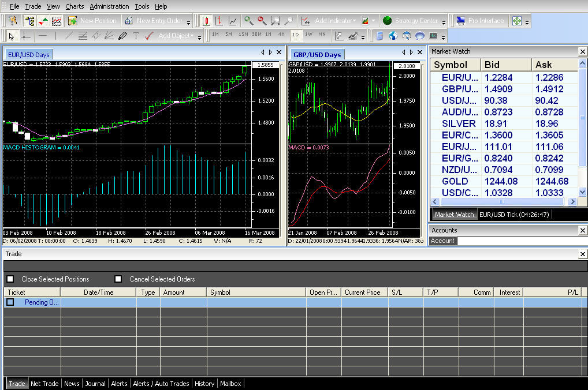Switch to the History tab
This screenshot has width=588, height=390.
click(204, 383)
